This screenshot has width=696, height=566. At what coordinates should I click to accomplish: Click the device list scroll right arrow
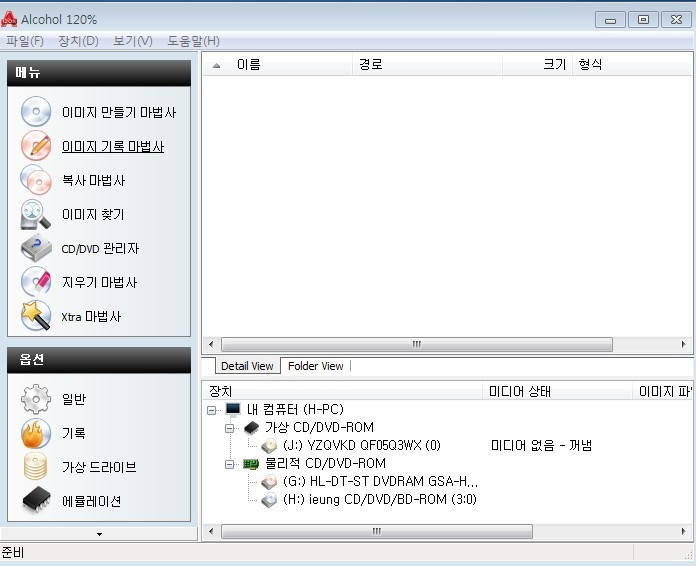pos(683,531)
